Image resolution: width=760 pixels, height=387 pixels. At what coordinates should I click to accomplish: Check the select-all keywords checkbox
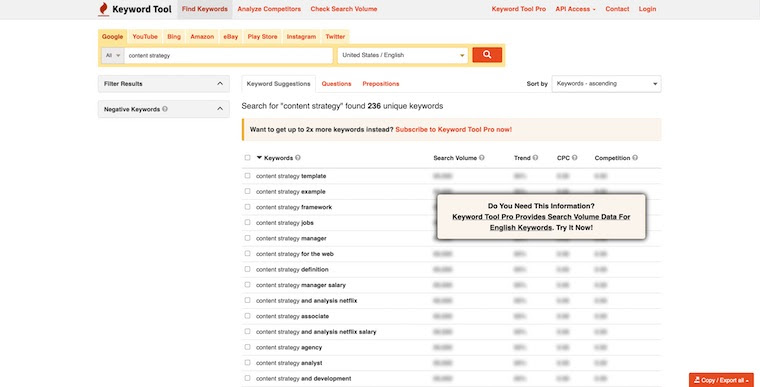coord(247,158)
